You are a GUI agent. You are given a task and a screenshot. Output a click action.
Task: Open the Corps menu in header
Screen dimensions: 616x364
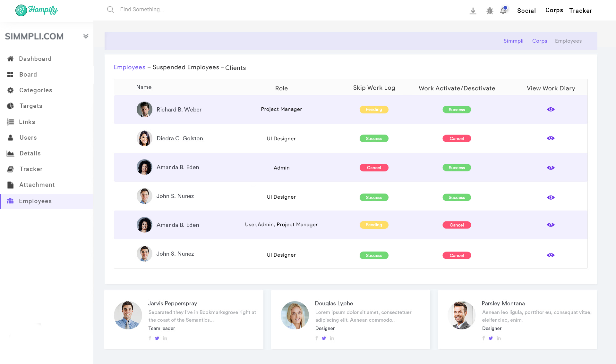[x=554, y=10]
